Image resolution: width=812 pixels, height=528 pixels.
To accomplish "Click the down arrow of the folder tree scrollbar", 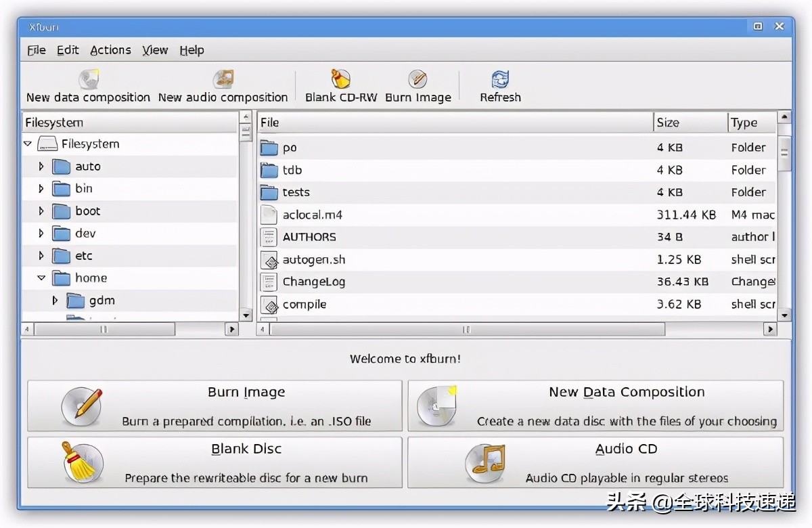I will (246, 315).
